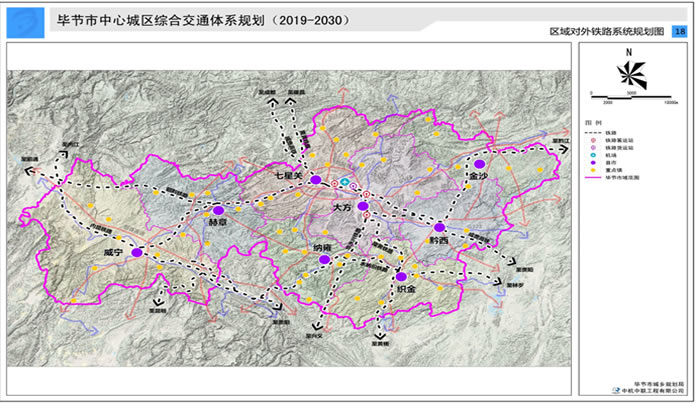This screenshot has height=408, width=700.
Task: Click the cyan airport icon in legend
Action: [x=592, y=154]
